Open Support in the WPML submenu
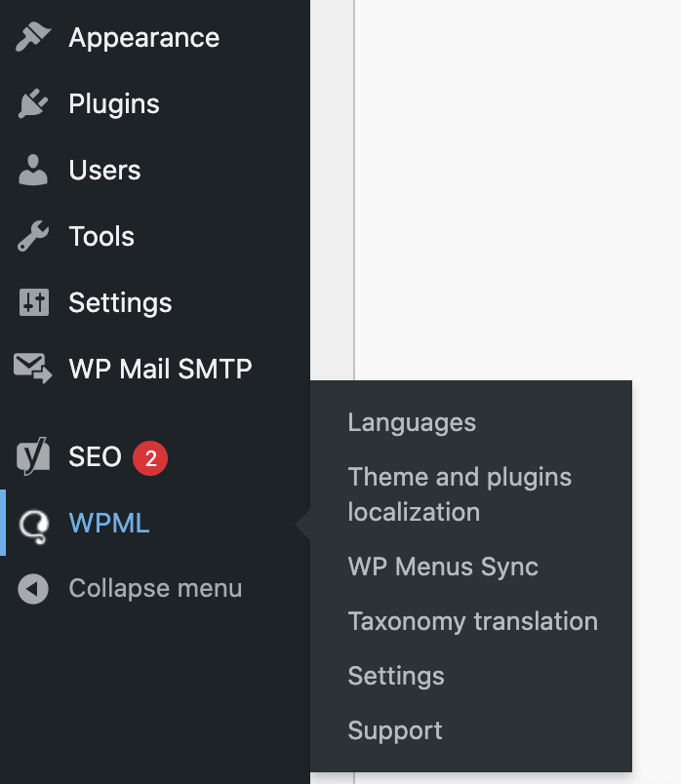Image resolution: width=681 pixels, height=784 pixels. [x=395, y=730]
